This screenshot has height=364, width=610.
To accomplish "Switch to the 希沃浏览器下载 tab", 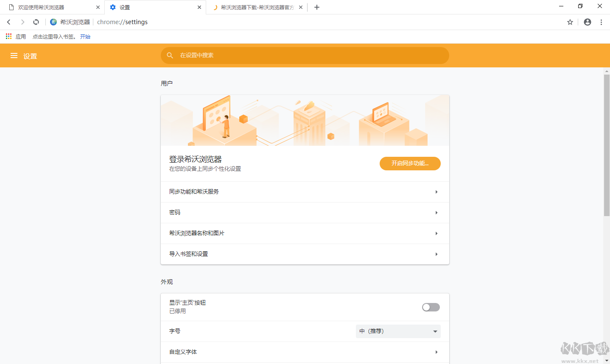I will (x=255, y=7).
